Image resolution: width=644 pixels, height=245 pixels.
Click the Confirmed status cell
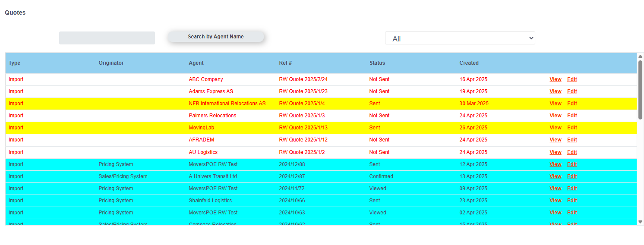[381, 176]
